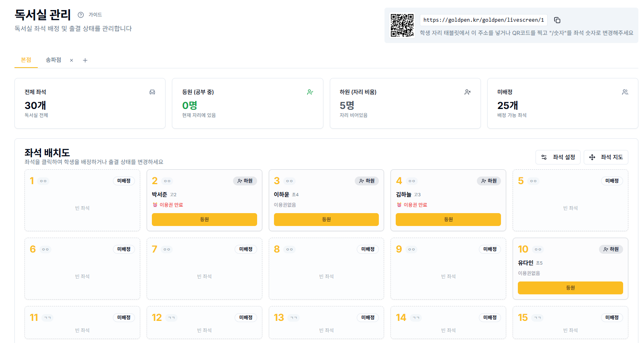The image size is (644, 343).
Task: Check in 이하윤 with the 등원 button
Action: (x=326, y=220)
